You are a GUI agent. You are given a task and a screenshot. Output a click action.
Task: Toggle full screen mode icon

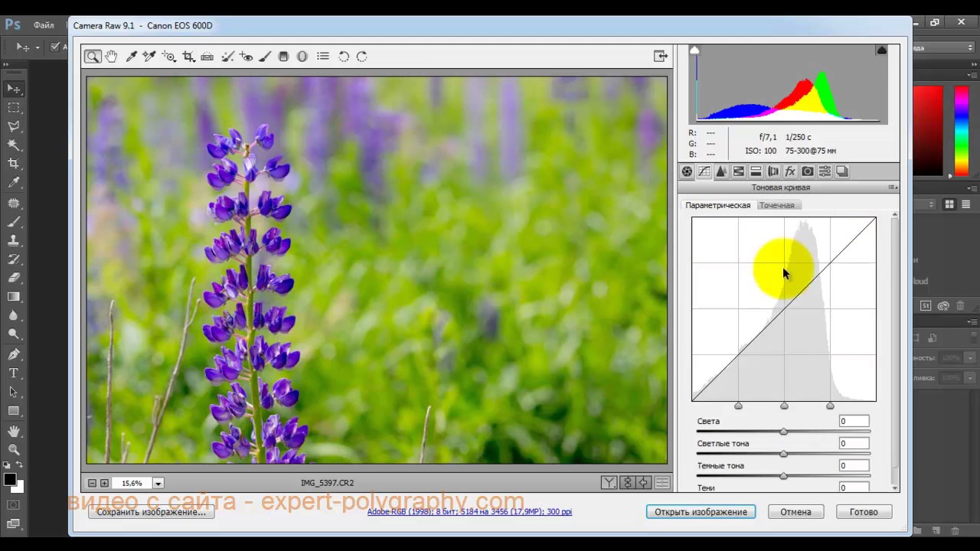coord(661,56)
